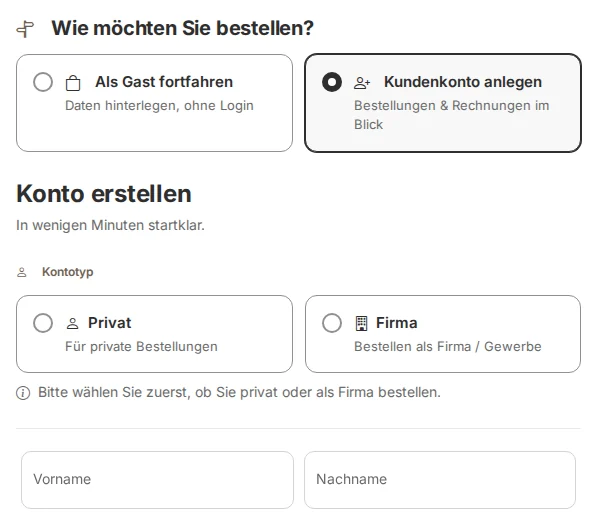Click the 'Als Gast fortfahren' title text
The height and width of the screenshot is (525, 597).
(x=164, y=82)
